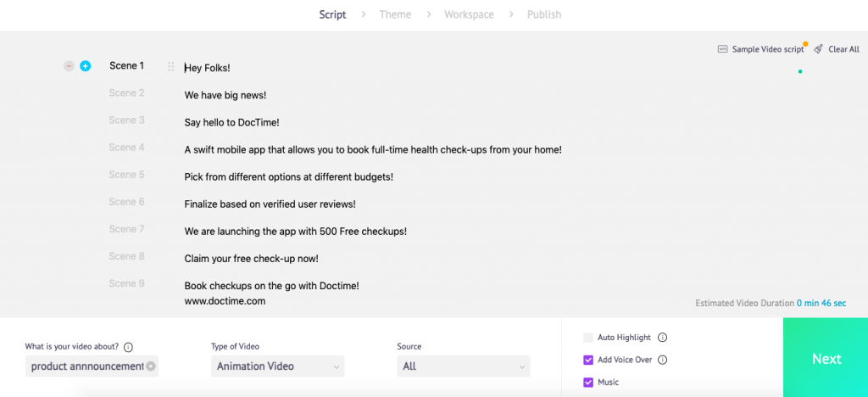Click the Clear All broom icon

click(818, 49)
